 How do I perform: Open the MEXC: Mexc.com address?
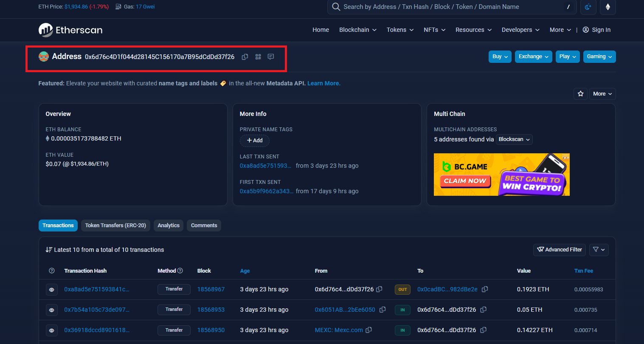point(339,330)
